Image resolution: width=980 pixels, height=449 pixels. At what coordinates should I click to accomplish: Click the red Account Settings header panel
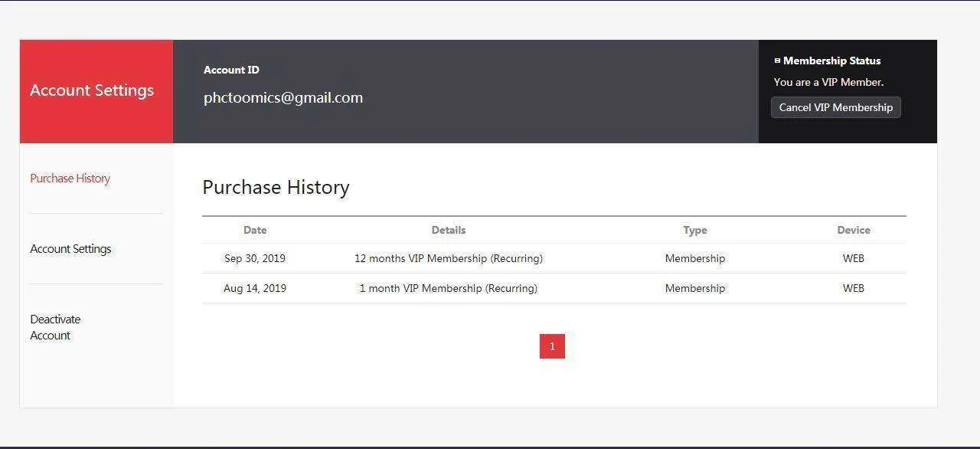click(96, 91)
